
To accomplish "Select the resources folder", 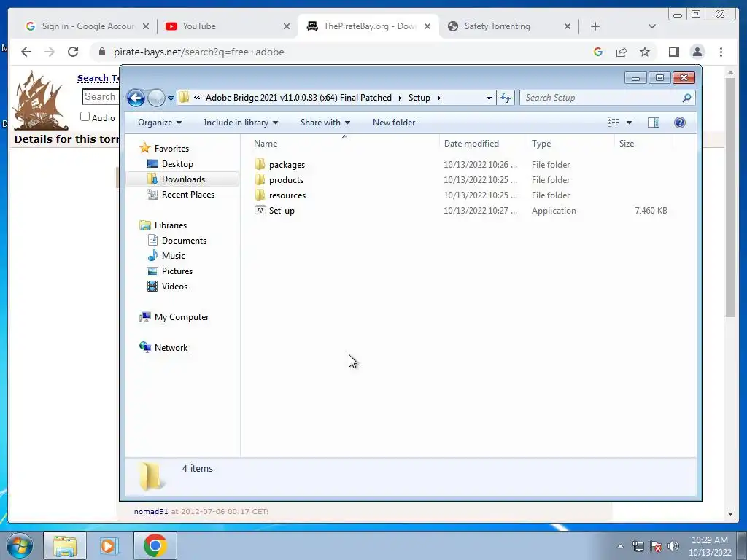I will click(287, 195).
